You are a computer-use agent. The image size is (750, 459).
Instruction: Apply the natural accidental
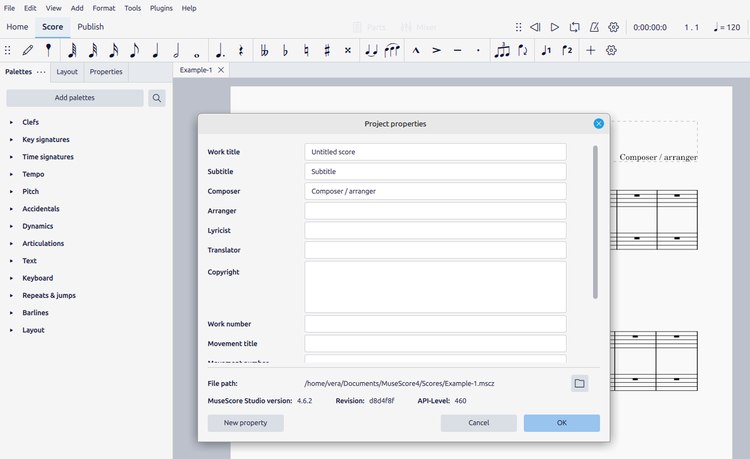tap(306, 50)
